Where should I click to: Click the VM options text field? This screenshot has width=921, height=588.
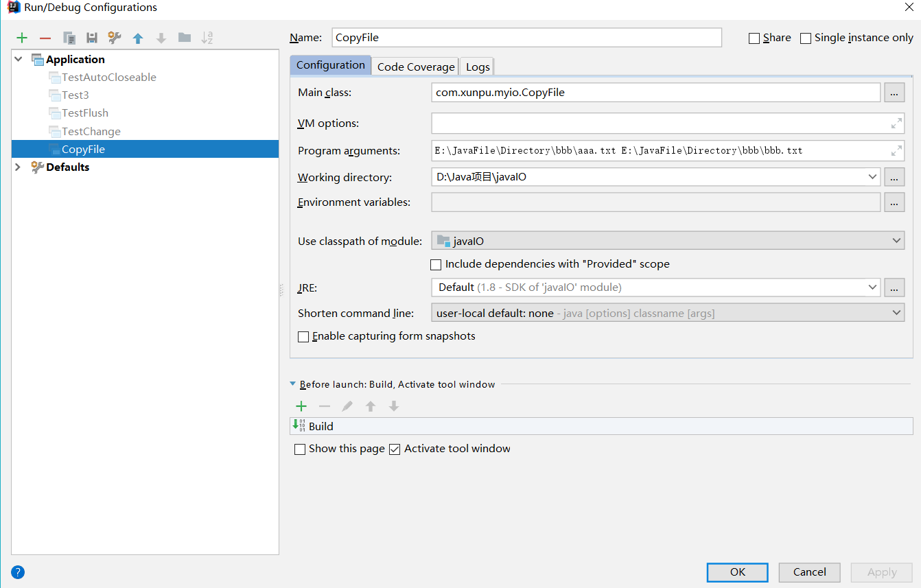click(x=668, y=124)
